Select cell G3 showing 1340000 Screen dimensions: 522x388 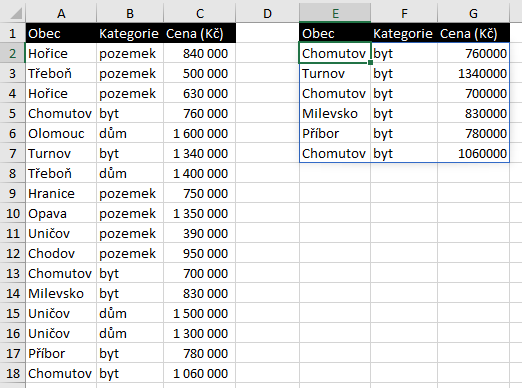click(473, 73)
